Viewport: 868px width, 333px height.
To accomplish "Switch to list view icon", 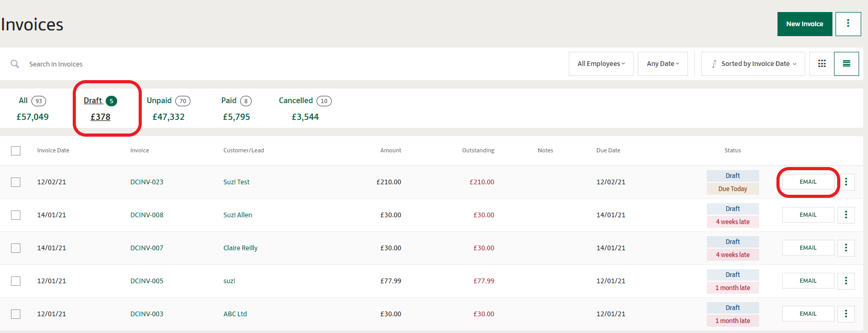I will pyautogui.click(x=846, y=64).
